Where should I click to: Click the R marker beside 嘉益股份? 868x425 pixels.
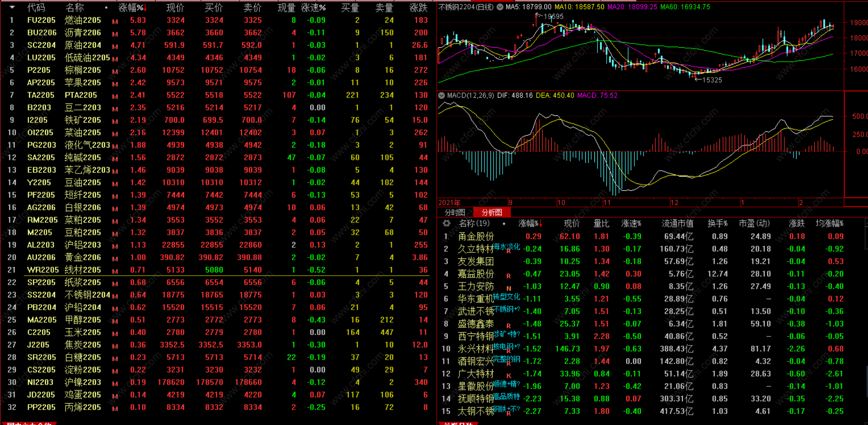[x=509, y=276]
